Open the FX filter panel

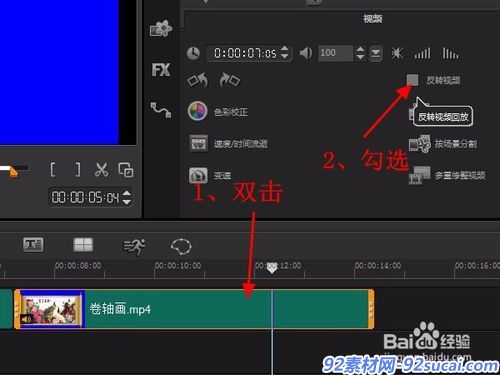(x=161, y=70)
